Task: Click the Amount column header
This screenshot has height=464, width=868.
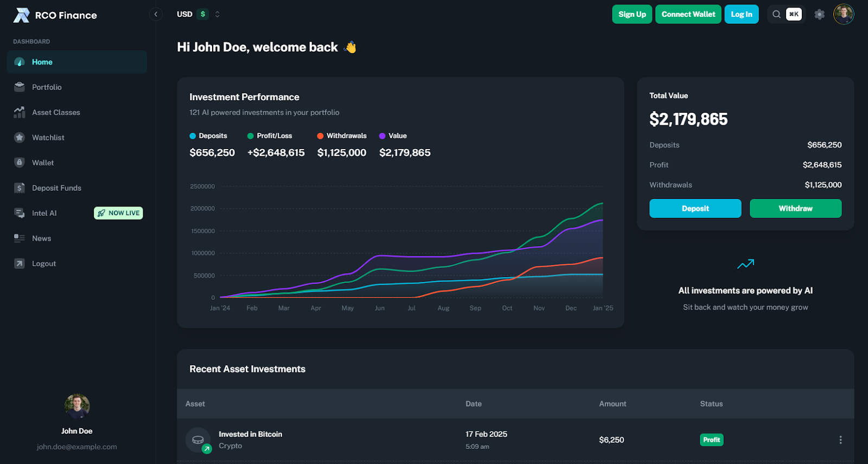Action: tap(612, 404)
